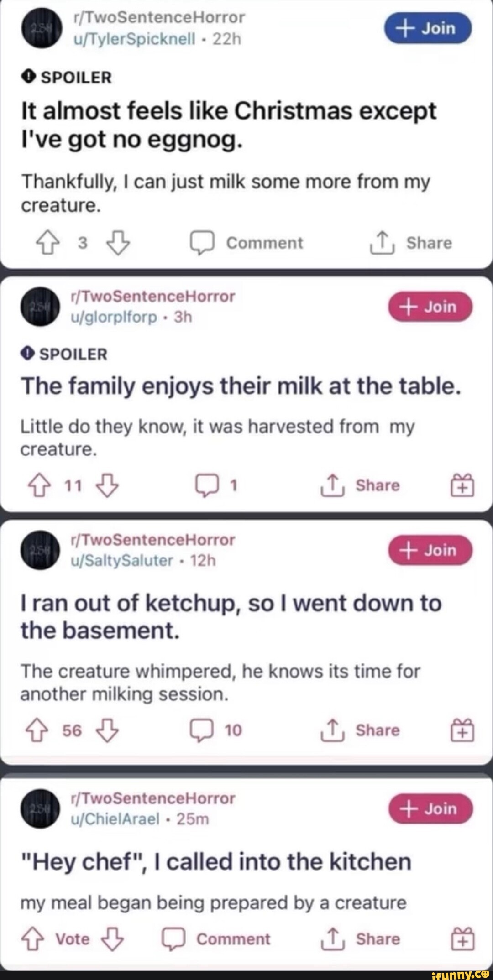The height and width of the screenshot is (980, 493).
Task: Open u/glorplforp's profile
Action: [114, 317]
